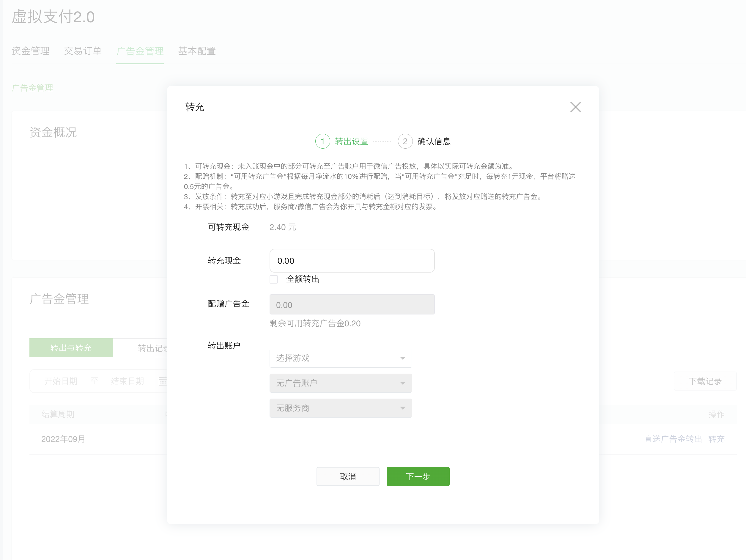
Task: Click the 资金概况 section heading
Action: (x=53, y=132)
